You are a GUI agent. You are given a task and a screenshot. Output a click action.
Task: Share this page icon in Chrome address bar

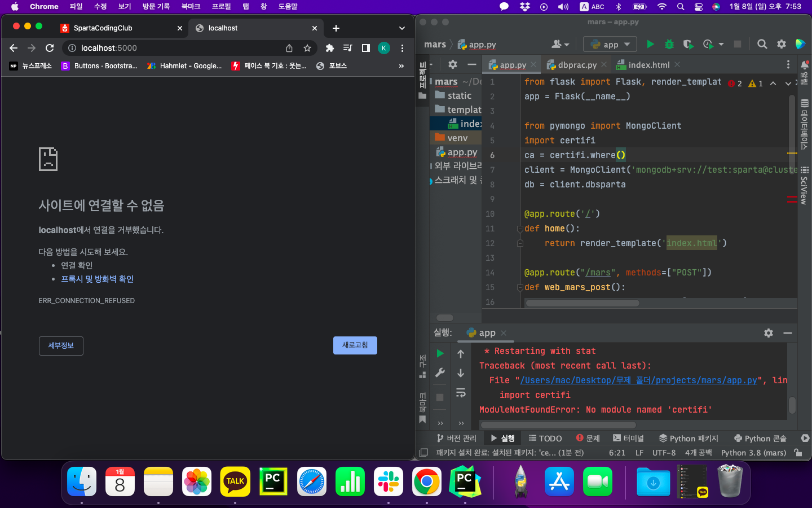(289, 48)
